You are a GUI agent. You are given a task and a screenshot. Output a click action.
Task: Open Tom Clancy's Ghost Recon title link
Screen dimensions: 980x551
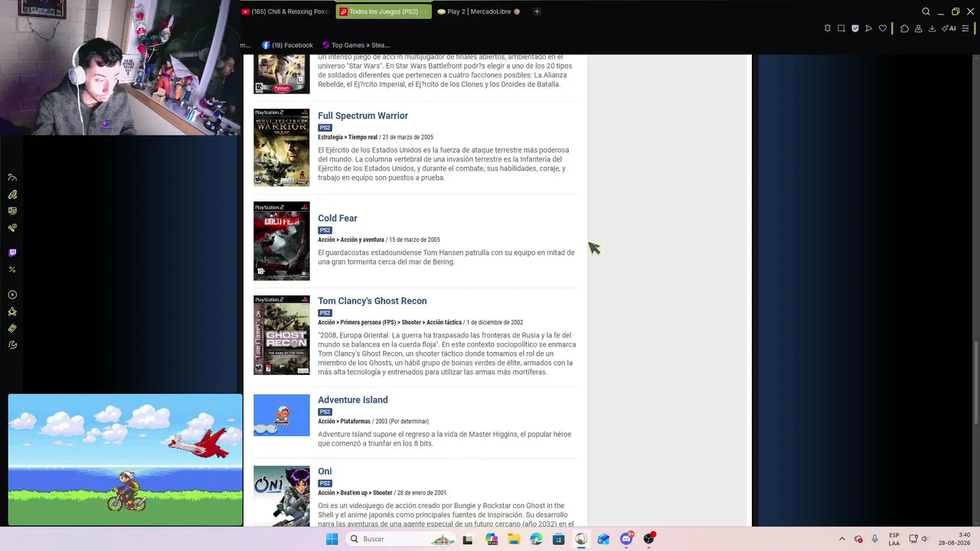click(372, 301)
